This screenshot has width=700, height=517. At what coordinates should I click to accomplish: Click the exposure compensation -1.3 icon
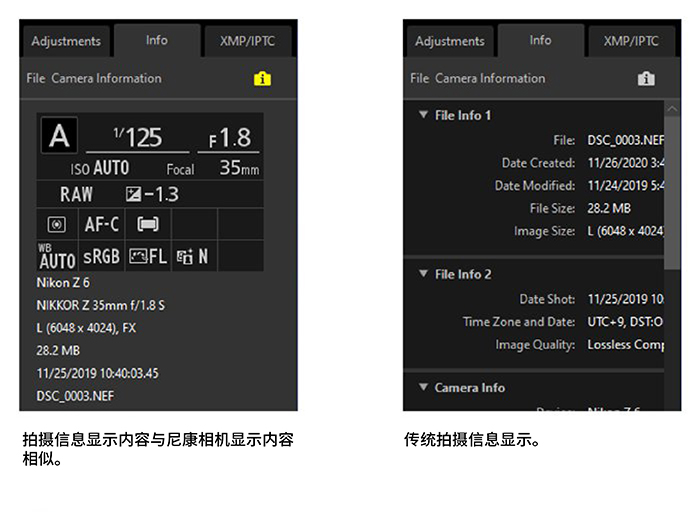[150, 195]
